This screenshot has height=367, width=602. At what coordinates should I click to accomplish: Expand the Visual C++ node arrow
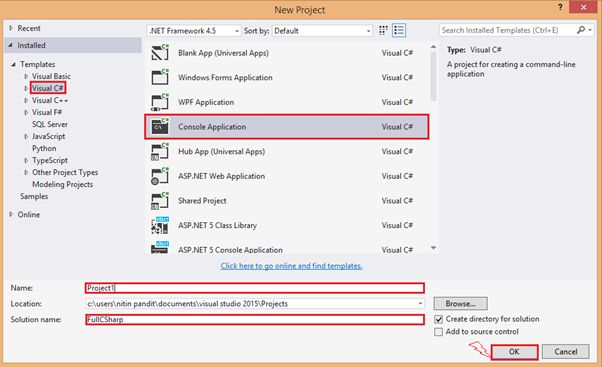[x=26, y=100]
